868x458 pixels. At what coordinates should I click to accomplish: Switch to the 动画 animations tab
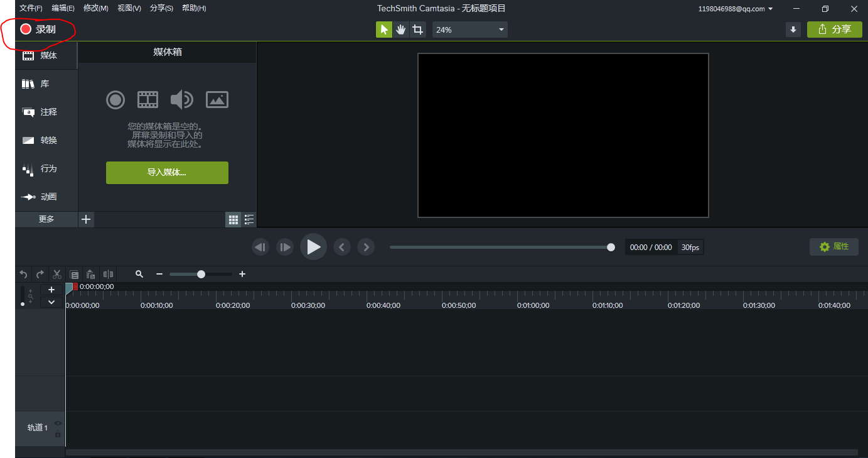tap(46, 197)
